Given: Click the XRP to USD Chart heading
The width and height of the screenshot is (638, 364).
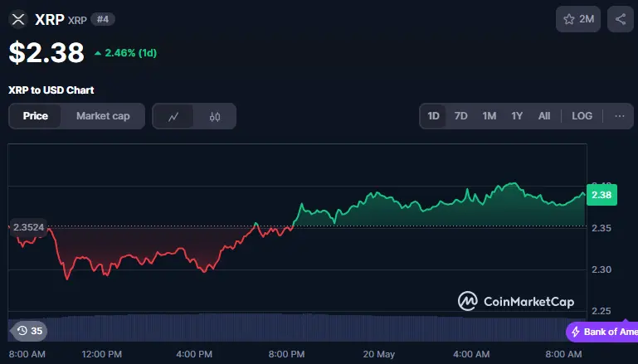Looking at the screenshot, I should click(x=51, y=90).
